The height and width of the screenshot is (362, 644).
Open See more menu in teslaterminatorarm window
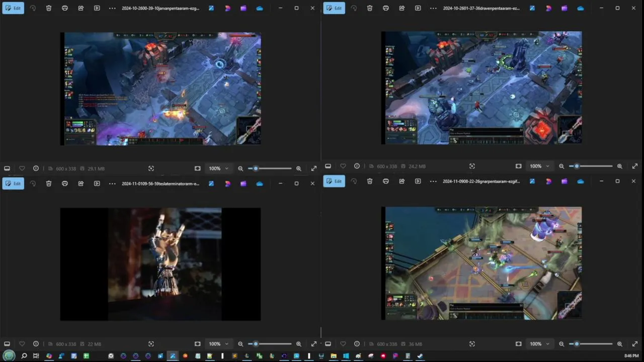[112, 184]
